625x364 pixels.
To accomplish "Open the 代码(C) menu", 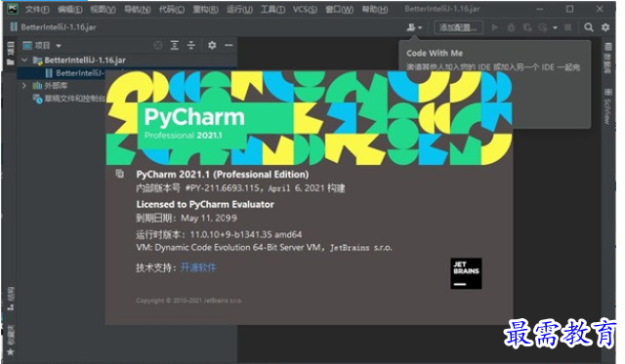I will pos(172,9).
